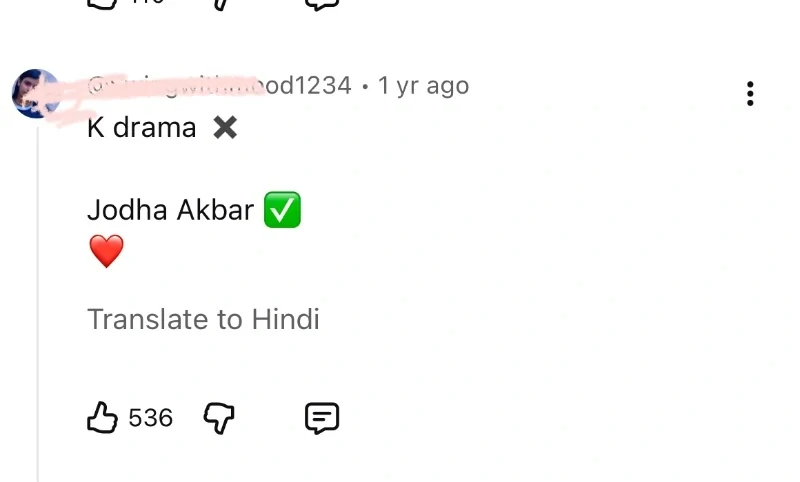
Task: Translate the comment to Hindi
Action: coord(203,319)
